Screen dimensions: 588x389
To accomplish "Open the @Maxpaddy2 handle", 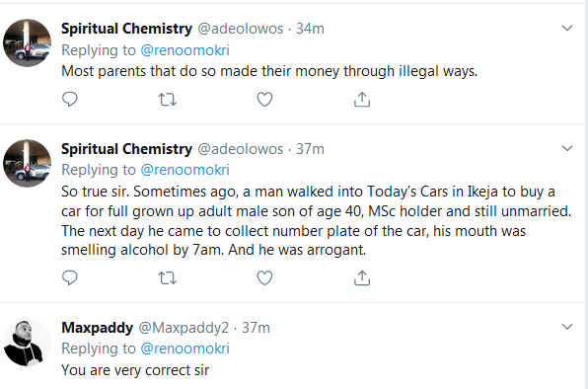I will tap(184, 328).
